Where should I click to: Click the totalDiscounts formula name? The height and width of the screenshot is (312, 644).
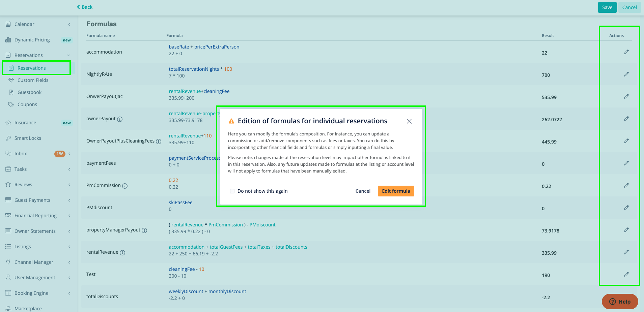point(102,297)
